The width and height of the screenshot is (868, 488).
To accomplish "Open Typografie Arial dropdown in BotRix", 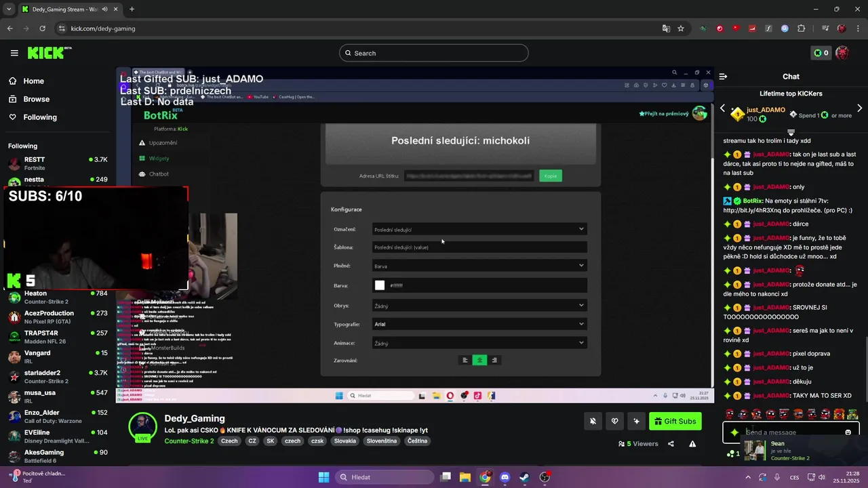I will tap(479, 324).
